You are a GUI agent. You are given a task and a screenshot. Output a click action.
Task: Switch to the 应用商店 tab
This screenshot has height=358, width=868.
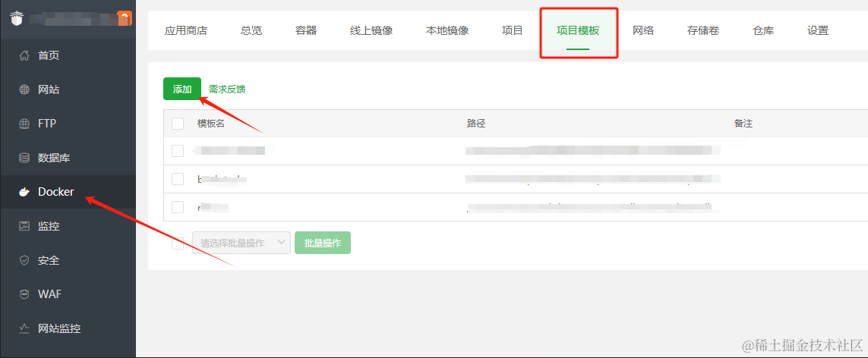click(185, 30)
